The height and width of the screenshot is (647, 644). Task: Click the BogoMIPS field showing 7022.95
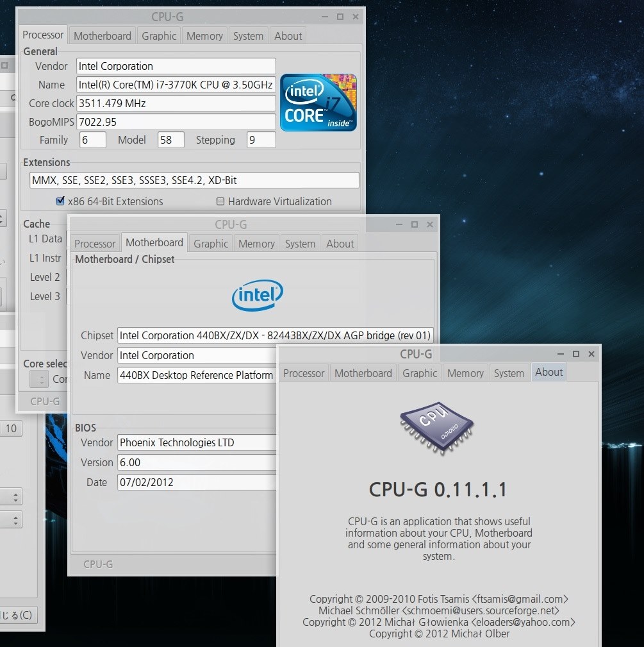[176, 122]
